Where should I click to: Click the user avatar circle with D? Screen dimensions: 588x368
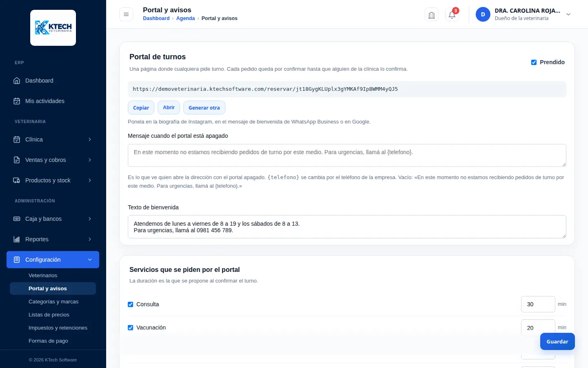pos(483,14)
